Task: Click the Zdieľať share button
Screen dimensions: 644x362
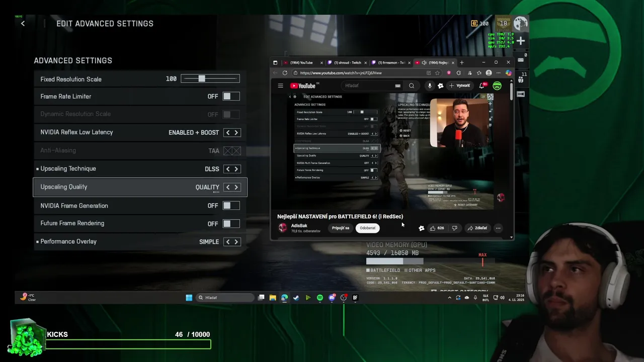Action: (477, 228)
